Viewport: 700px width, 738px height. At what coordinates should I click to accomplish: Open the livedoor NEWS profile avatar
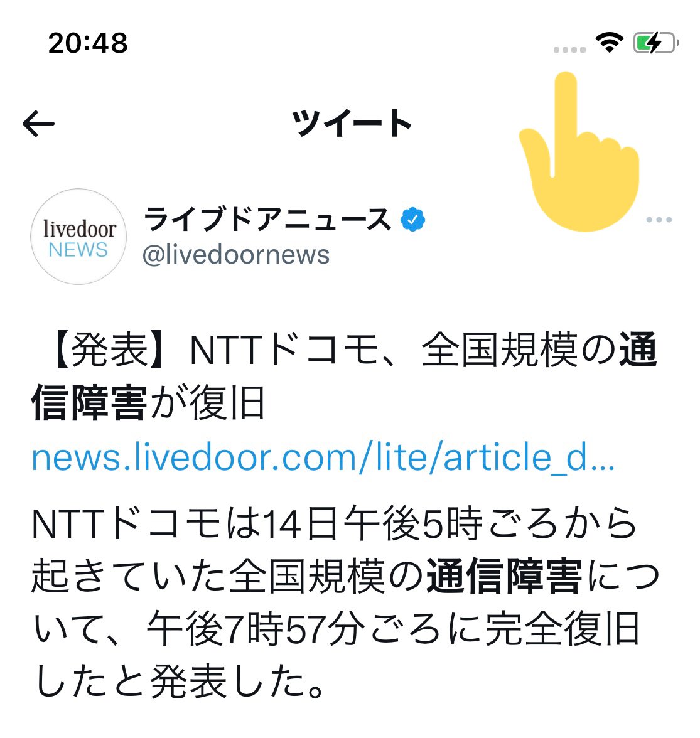[78, 237]
